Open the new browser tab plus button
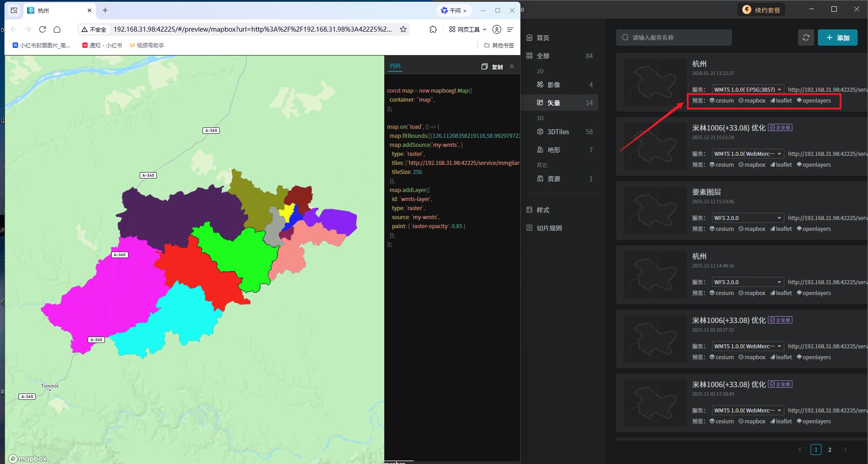Viewport: 868px width, 464px height. 105,10
